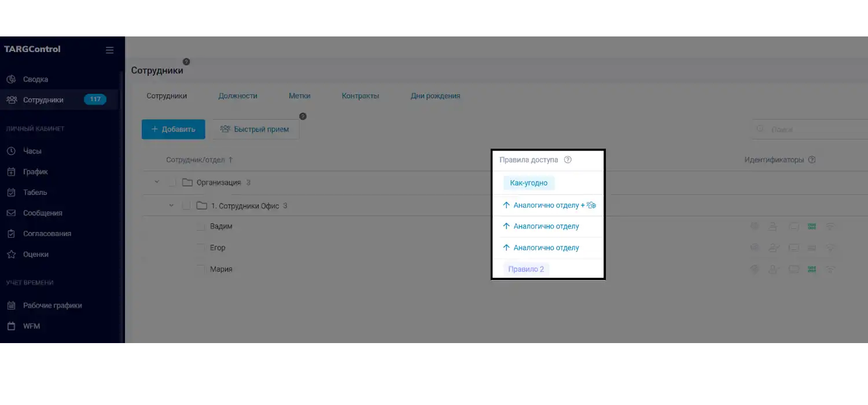Click the folder icon of 1. Сотрудники Офис
868x405 pixels.
tap(201, 205)
